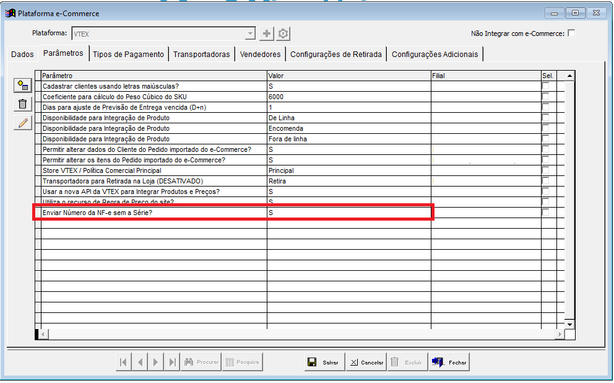
Task: Open Configurações Adicionais tab
Action: (x=435, y=54)
